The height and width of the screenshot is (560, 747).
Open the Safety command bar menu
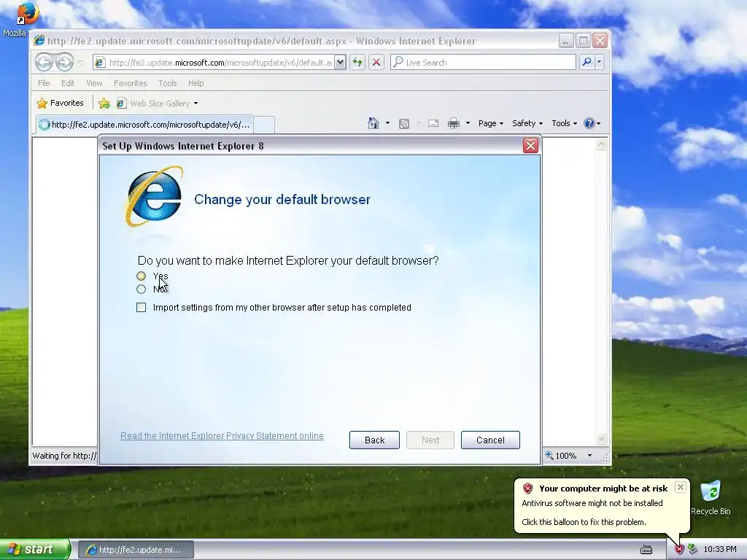tap(527, 123)
